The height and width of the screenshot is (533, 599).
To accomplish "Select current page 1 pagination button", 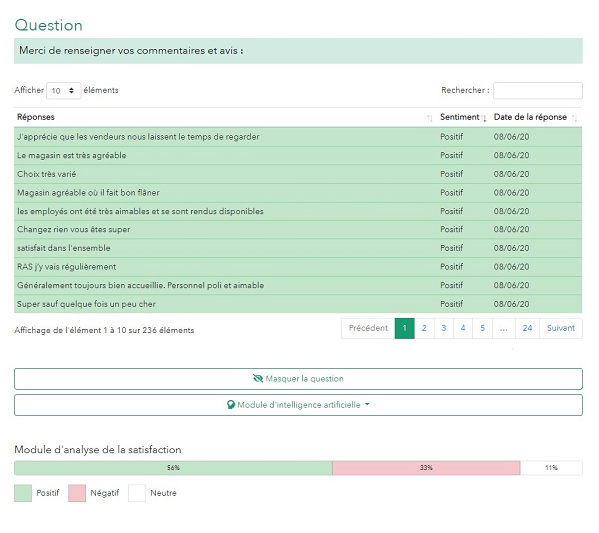I will coord(405,328).
